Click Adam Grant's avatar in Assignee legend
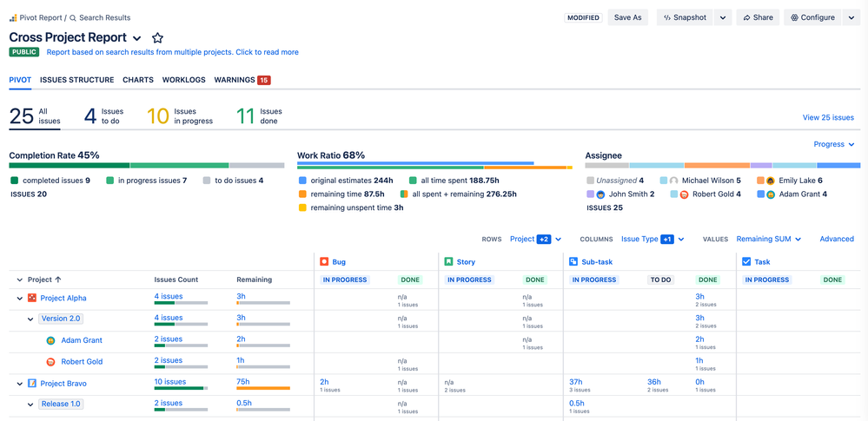868x421 pixels. (771, 194)
